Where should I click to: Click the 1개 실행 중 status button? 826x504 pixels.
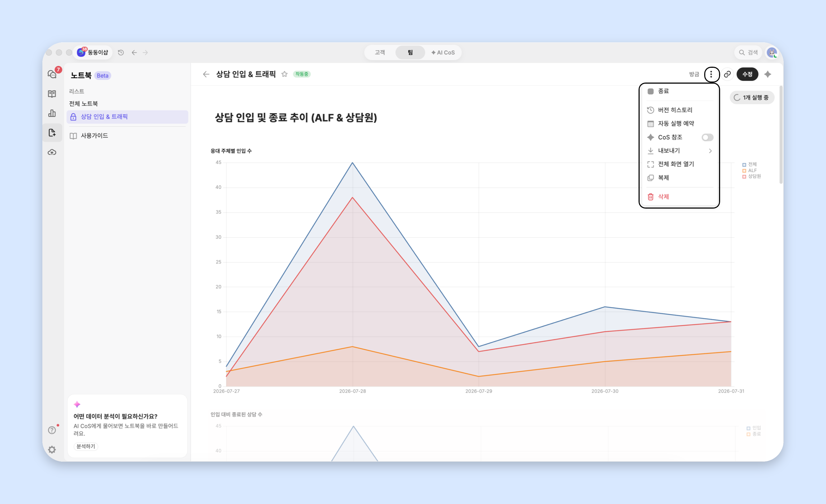coord(752,97)
